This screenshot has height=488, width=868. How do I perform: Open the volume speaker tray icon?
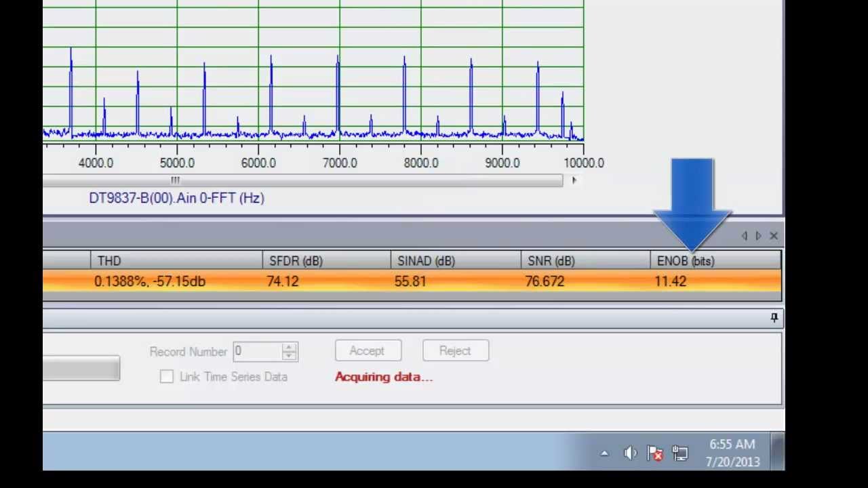tap(630, 453)
